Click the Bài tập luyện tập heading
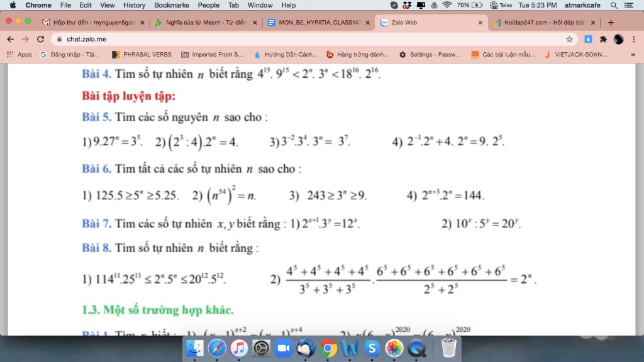 (128, 96)
